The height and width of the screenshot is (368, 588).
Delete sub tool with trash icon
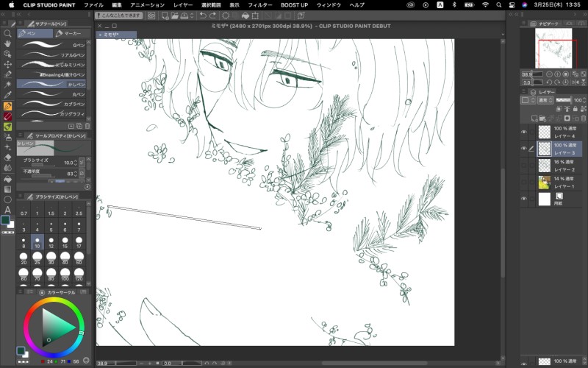(87, 126)
